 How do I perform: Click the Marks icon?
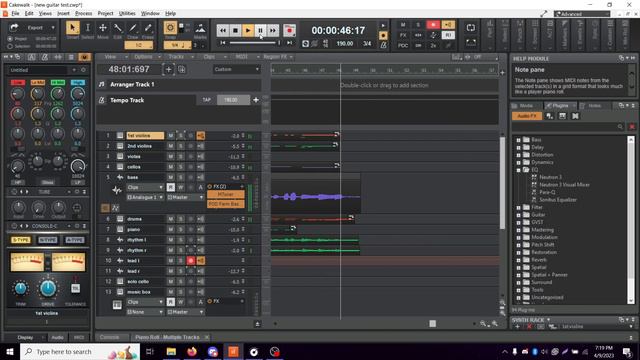coord(200,28)
